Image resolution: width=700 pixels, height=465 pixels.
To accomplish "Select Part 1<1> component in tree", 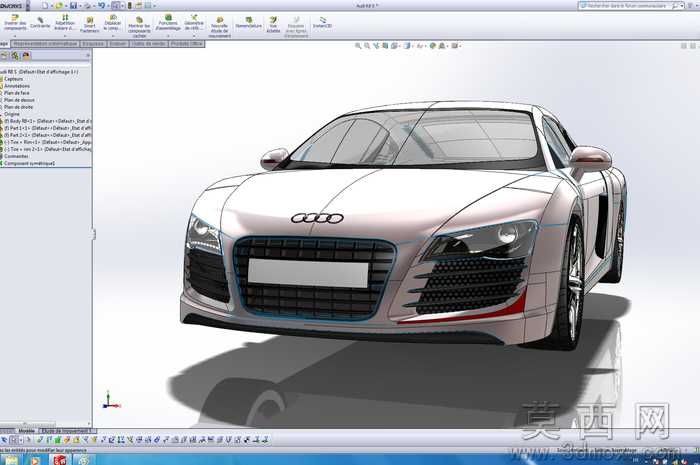I will pos(46,128).
